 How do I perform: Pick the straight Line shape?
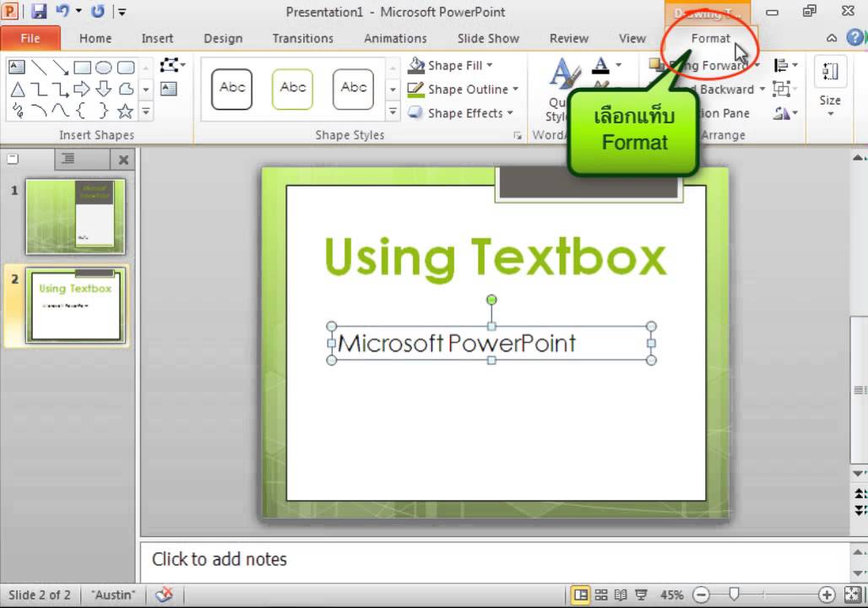coord(38,68)
